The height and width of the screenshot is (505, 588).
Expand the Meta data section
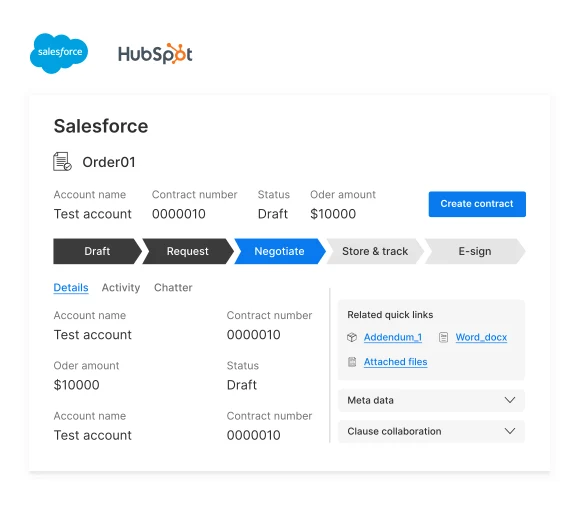(431, 400)
